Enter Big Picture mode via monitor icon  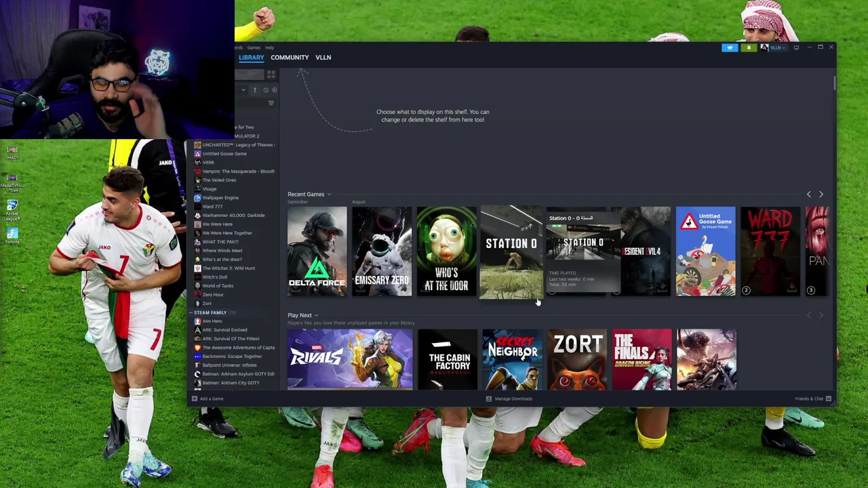(796, 47)
